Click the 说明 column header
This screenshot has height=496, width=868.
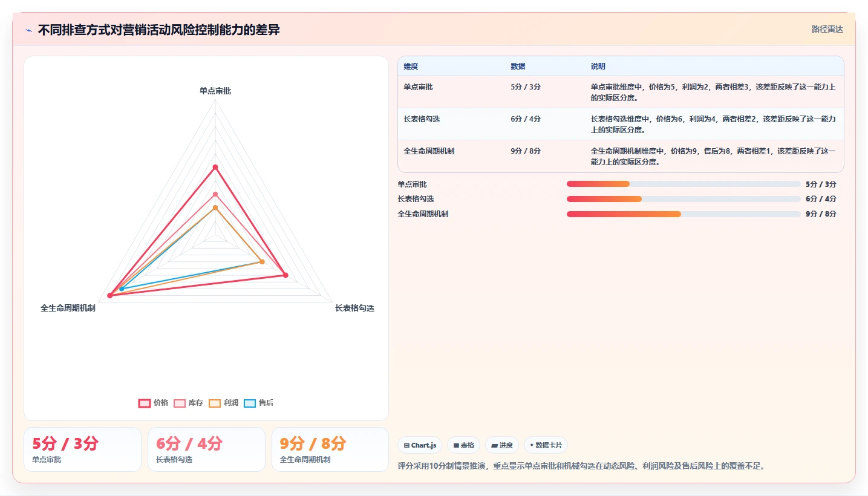[x=598, y=67]
